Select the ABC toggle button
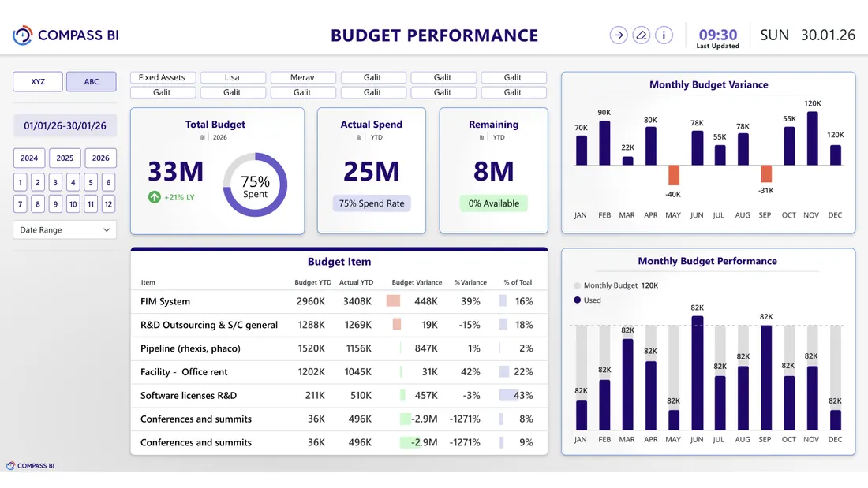 (92, 81)
